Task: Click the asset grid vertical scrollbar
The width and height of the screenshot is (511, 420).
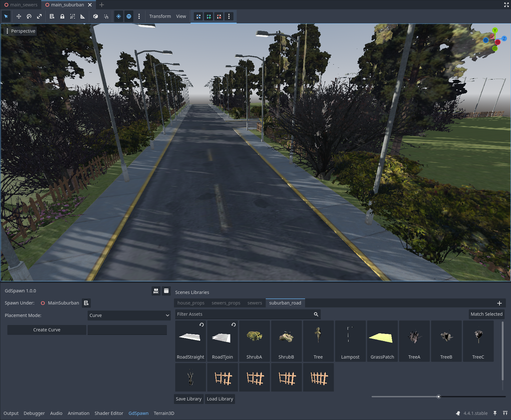Action: pyautogui.click(x=503, y=351)
